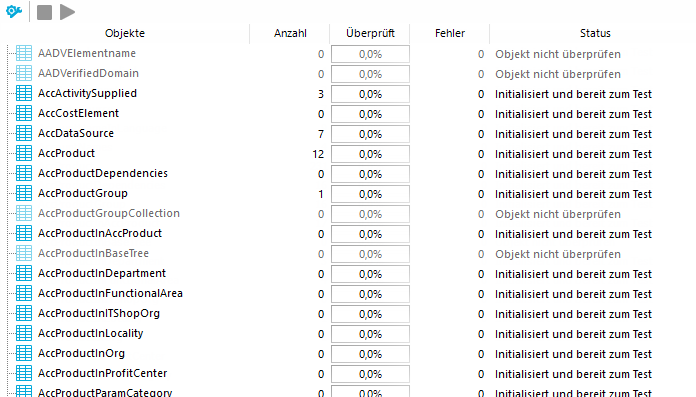Screen dimensions: 696x397
Task: Click the Fehler column header
Action: click(450, 33)
